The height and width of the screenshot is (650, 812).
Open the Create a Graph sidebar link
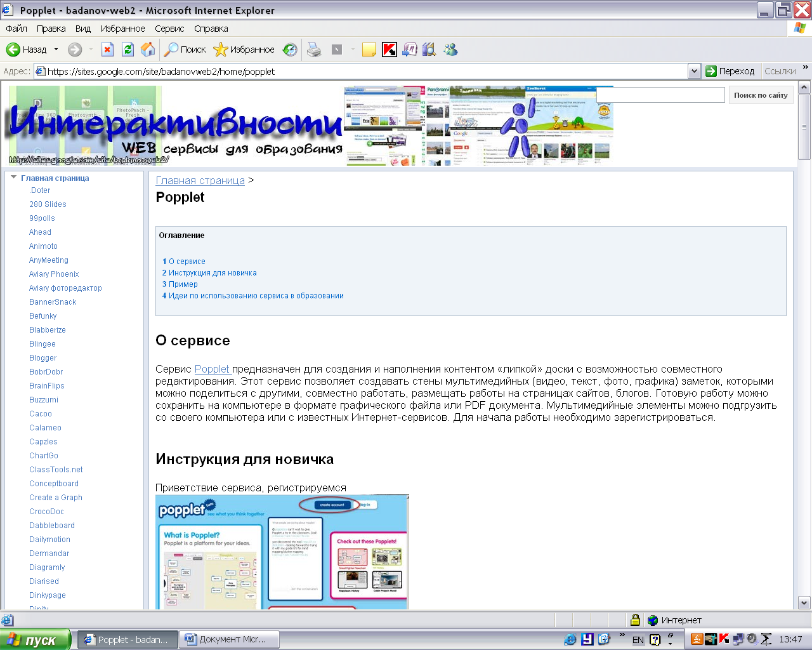point(56,498)
